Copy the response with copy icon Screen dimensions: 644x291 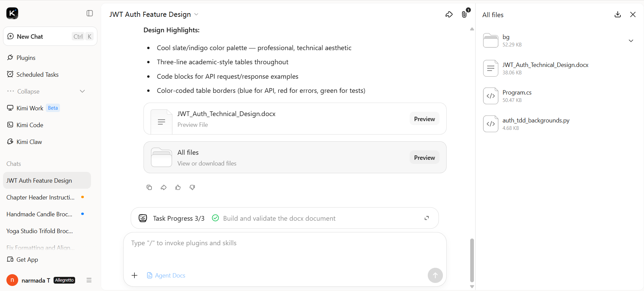(149, 187)
